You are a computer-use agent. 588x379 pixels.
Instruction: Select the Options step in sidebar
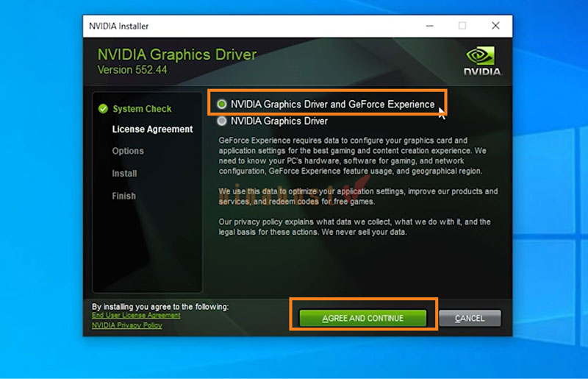pyautogui.click(x=128, y=151)
